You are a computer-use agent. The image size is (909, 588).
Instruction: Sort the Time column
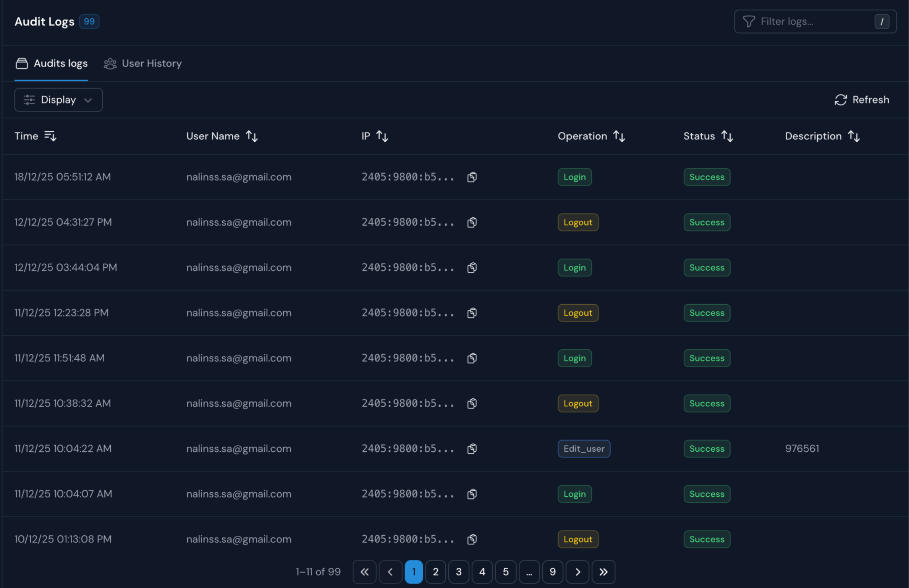tap(50, 136)
